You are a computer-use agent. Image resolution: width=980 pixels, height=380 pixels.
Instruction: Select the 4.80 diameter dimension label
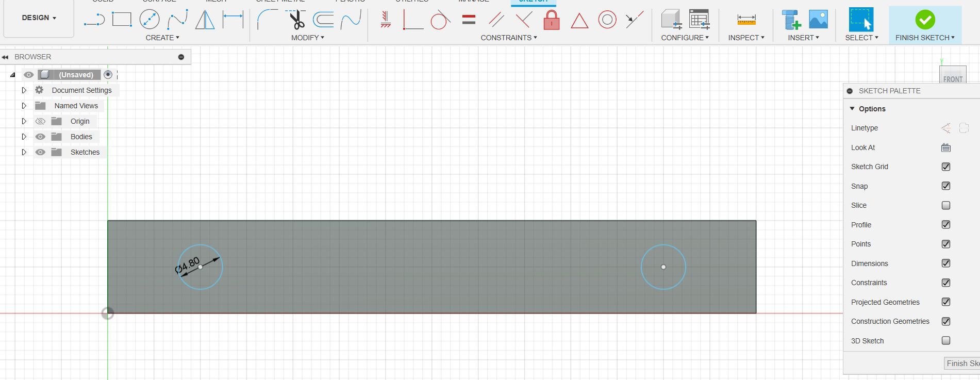click(187, 265)
